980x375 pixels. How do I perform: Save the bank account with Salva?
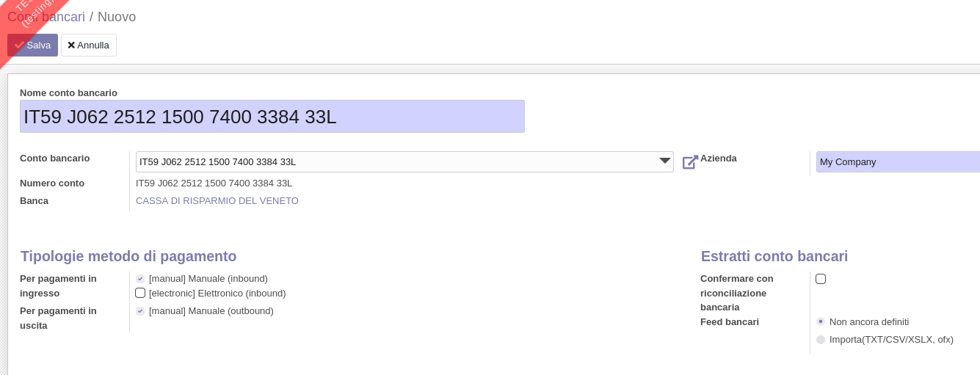[x=33, y=45]
